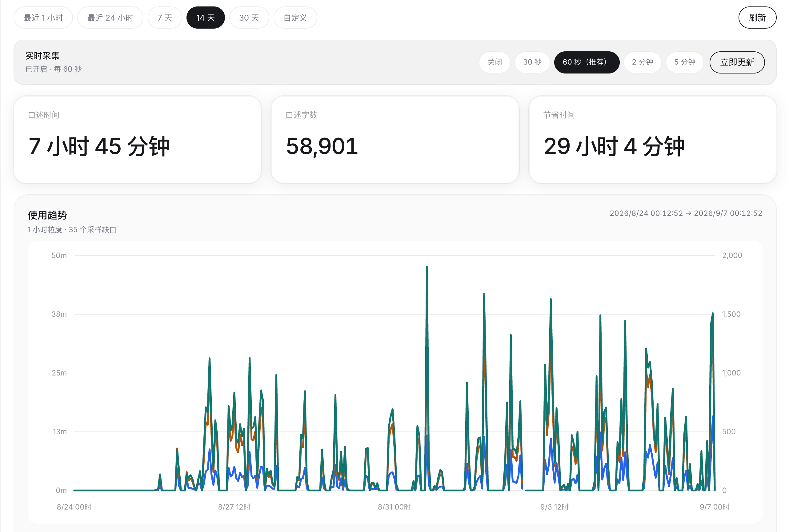Screen dimensions: 789x532
Task: Select the 60 秒（推荐）interval
Action: click(587, 62)
